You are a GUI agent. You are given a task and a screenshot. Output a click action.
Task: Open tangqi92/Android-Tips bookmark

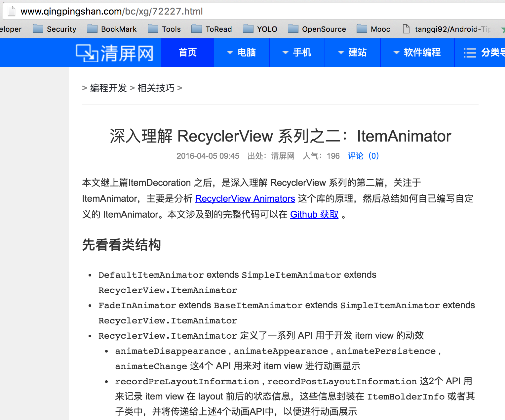pos(447,29)
